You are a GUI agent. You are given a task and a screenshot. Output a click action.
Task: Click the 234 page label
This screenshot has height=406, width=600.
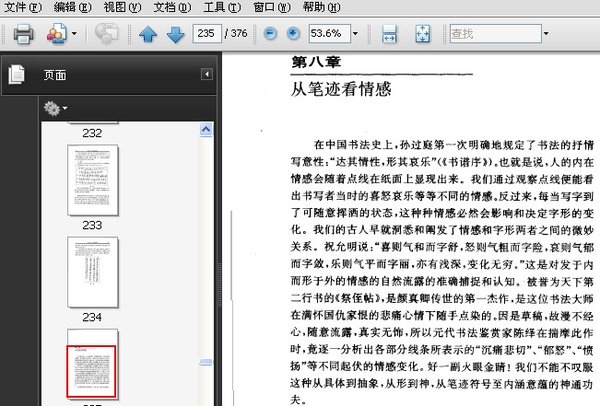point(92,317)
